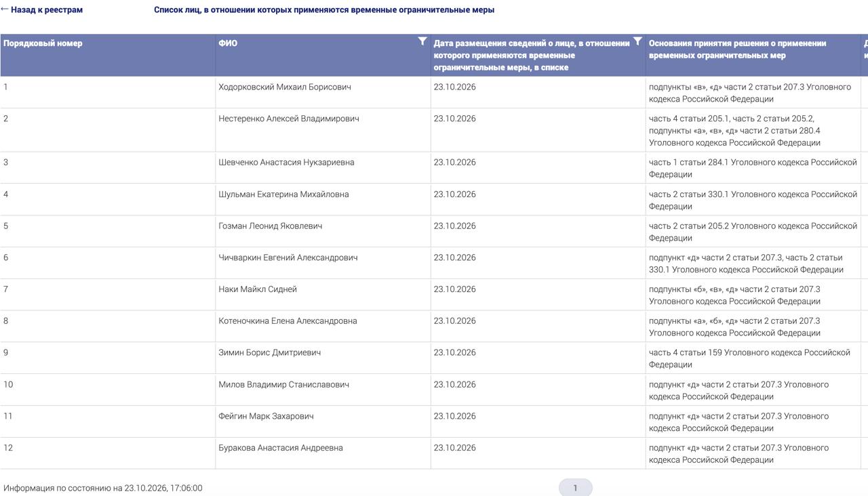This screenshot has width=868, height=496.
Task: Click the date 23.10.2026 in Шульман's row
Action: 455,194
